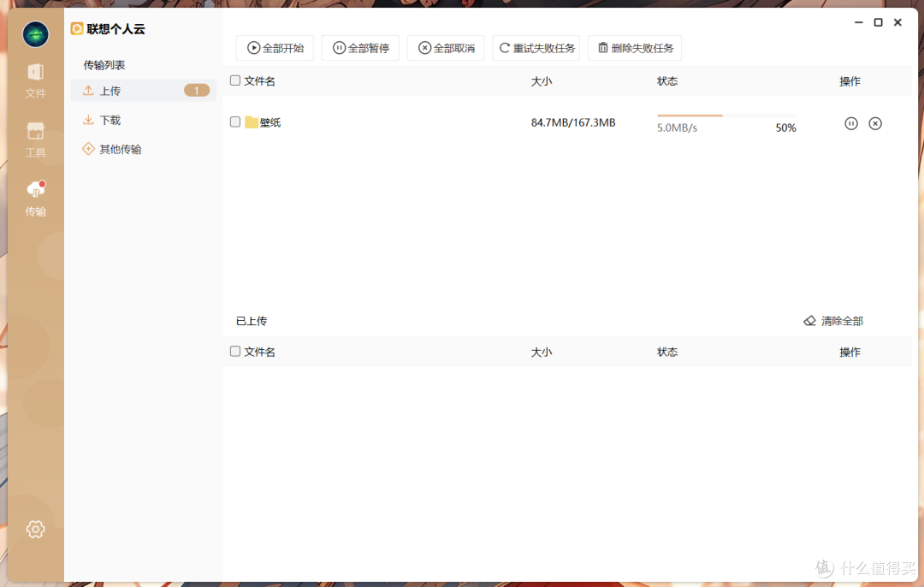Screen dimensions: 924x587
Task: Cancel the 壁纸 upload task
Action: [875, 123]
